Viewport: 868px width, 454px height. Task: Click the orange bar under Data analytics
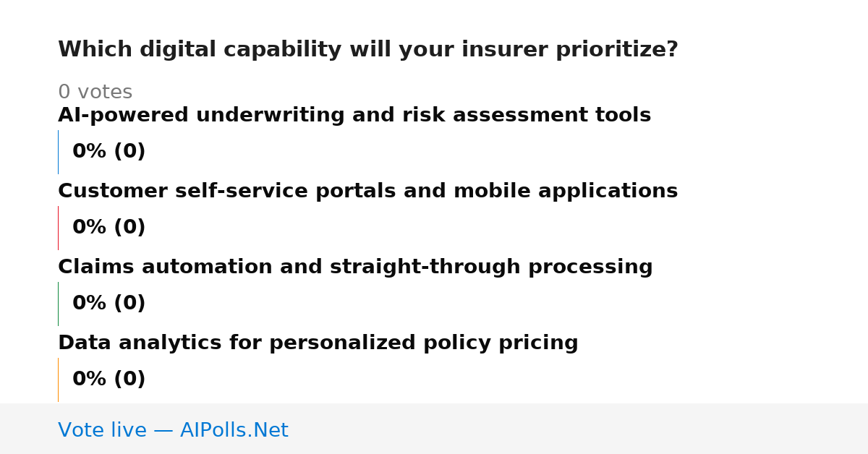(x=58, y=380)
